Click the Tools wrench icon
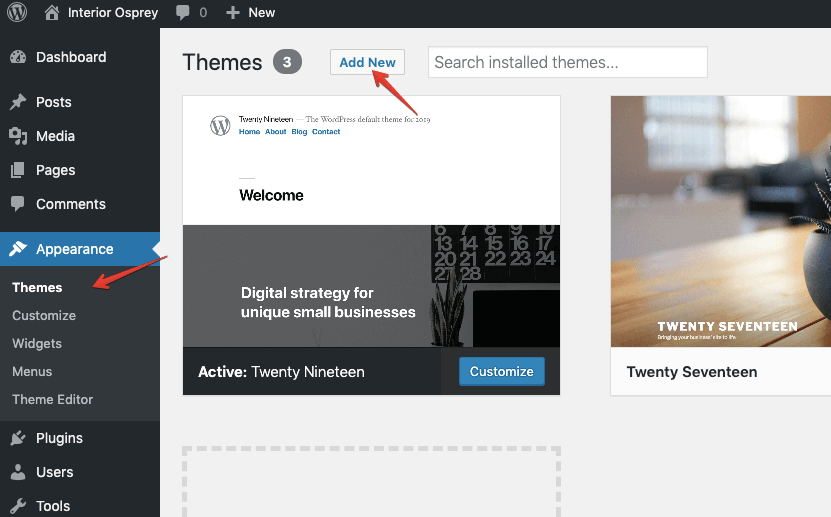831x517 pixels. click(x=18, y=506)
